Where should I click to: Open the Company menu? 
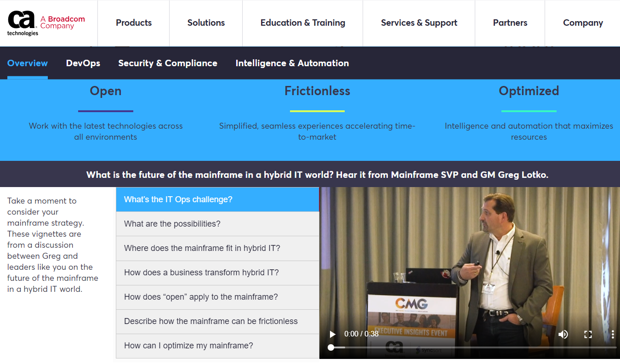pos(583,23)
